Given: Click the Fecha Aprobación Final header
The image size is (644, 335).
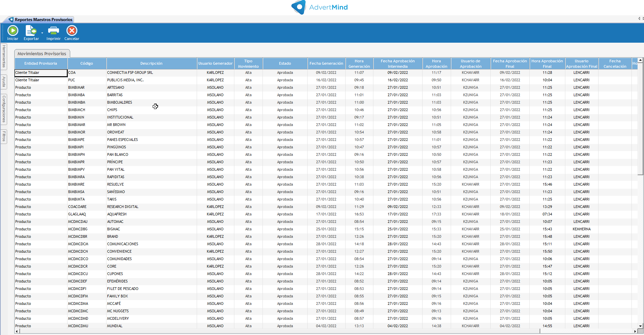Looking at the screenshot, I should coord(510,63).
